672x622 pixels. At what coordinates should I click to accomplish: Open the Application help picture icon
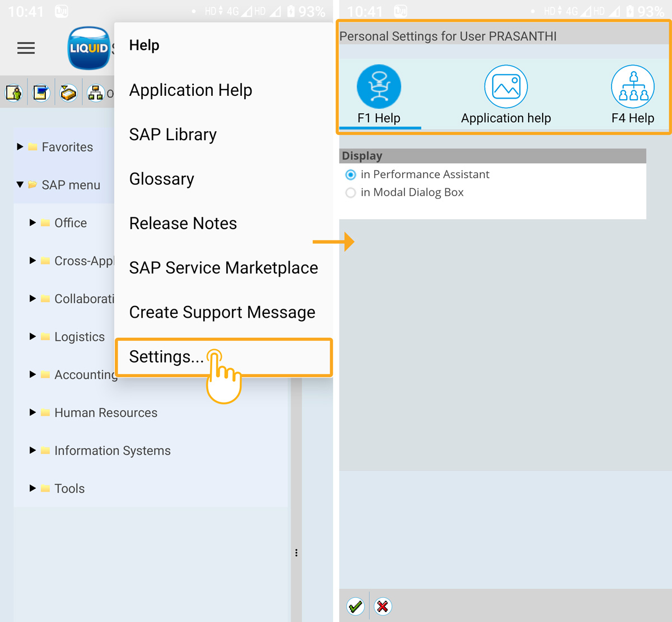pos(506,87)
